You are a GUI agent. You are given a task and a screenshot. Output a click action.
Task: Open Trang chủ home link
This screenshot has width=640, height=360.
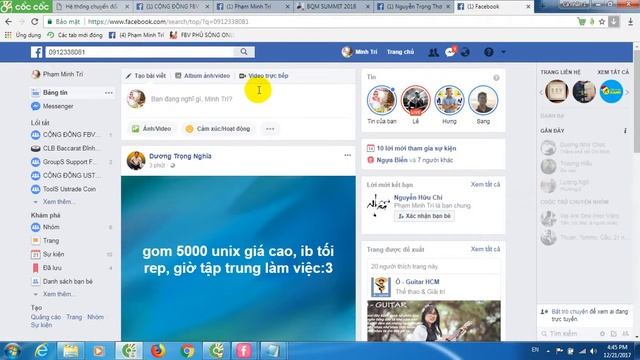pyautogui.click(x=400, y=52)
